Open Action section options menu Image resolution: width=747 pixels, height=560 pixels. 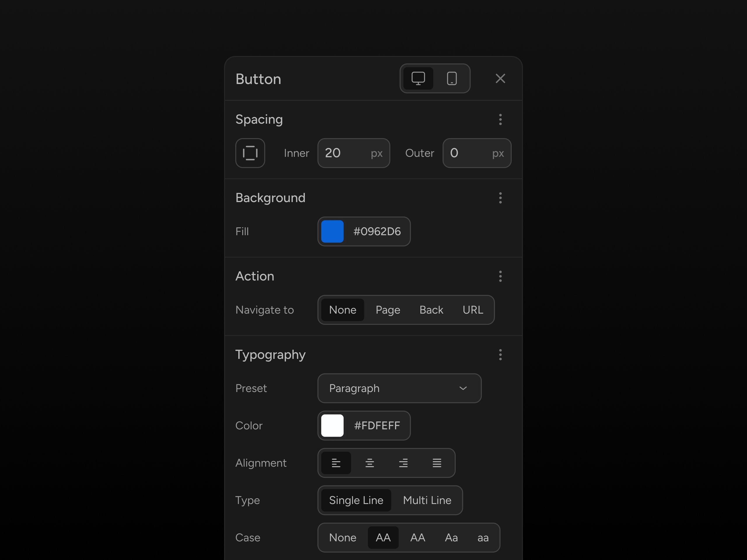coord(500,276)
